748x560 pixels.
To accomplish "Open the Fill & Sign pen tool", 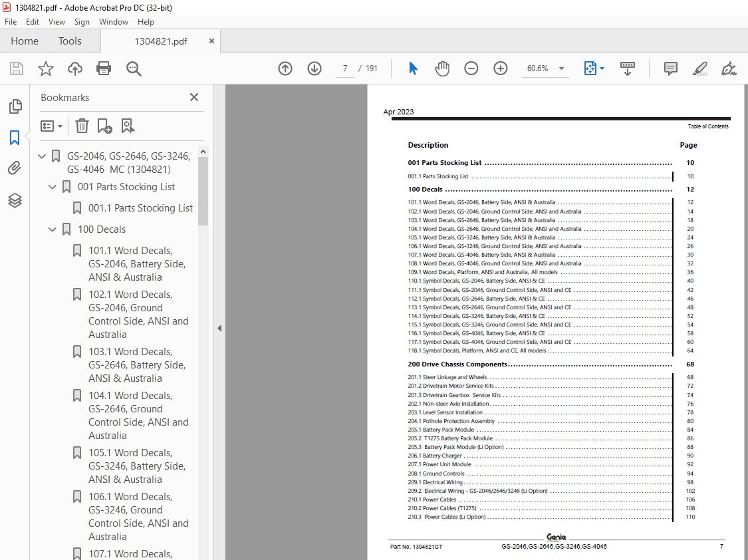I will coord(729,69).
